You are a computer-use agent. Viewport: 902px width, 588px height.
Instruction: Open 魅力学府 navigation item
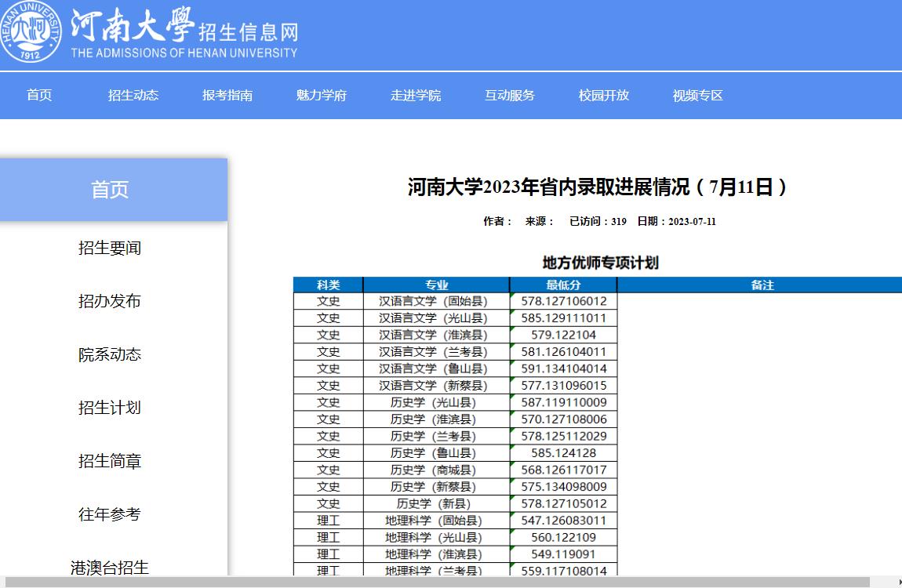click(x=321, y=96)
